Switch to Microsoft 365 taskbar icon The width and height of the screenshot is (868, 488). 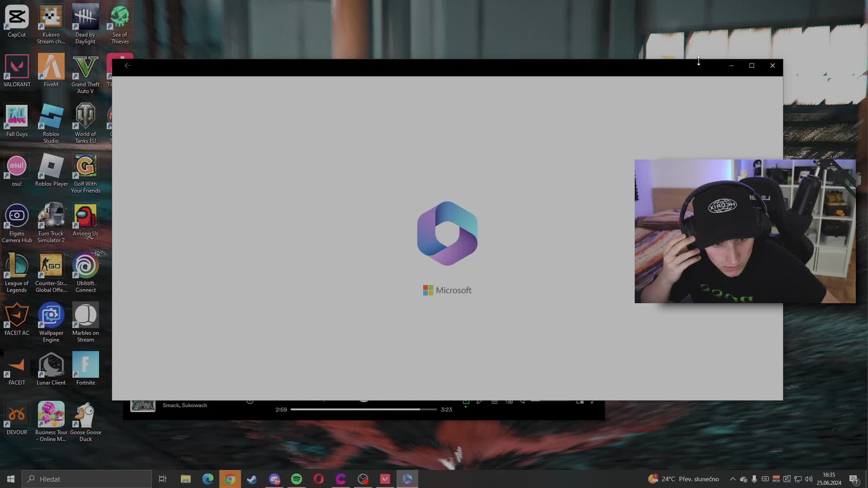407,479
